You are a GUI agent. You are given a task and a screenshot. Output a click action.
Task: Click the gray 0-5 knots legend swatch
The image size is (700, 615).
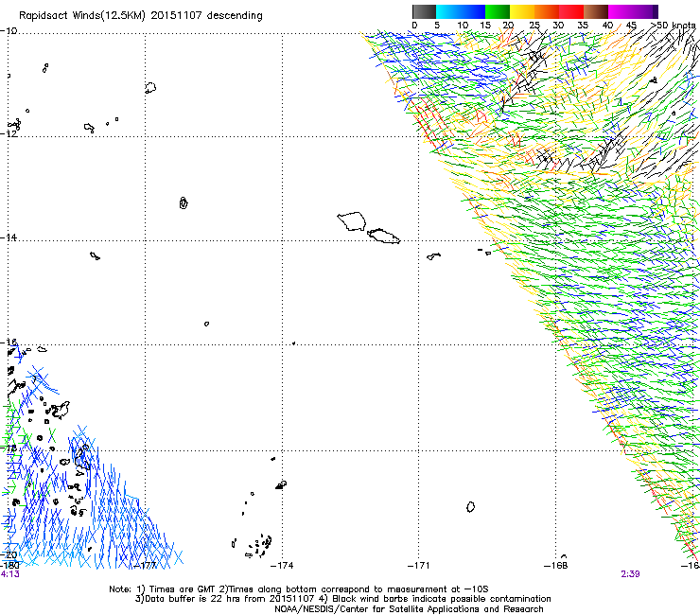tap(424, 11)
